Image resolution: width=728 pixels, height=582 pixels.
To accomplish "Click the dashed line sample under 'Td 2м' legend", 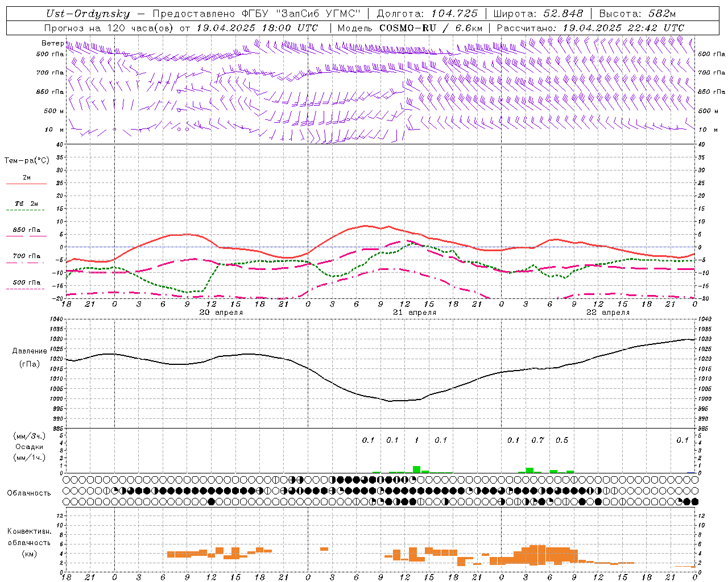I will pos(25,210).
